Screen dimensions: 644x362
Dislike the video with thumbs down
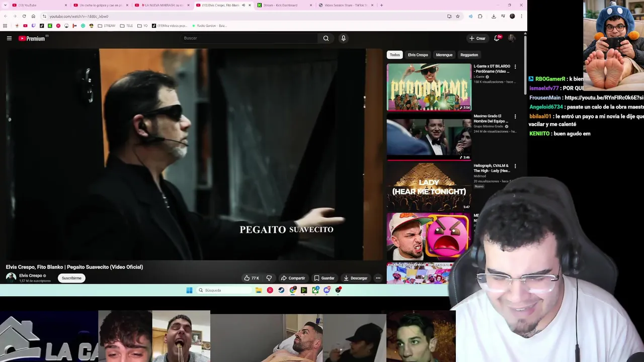click(269, 278)
